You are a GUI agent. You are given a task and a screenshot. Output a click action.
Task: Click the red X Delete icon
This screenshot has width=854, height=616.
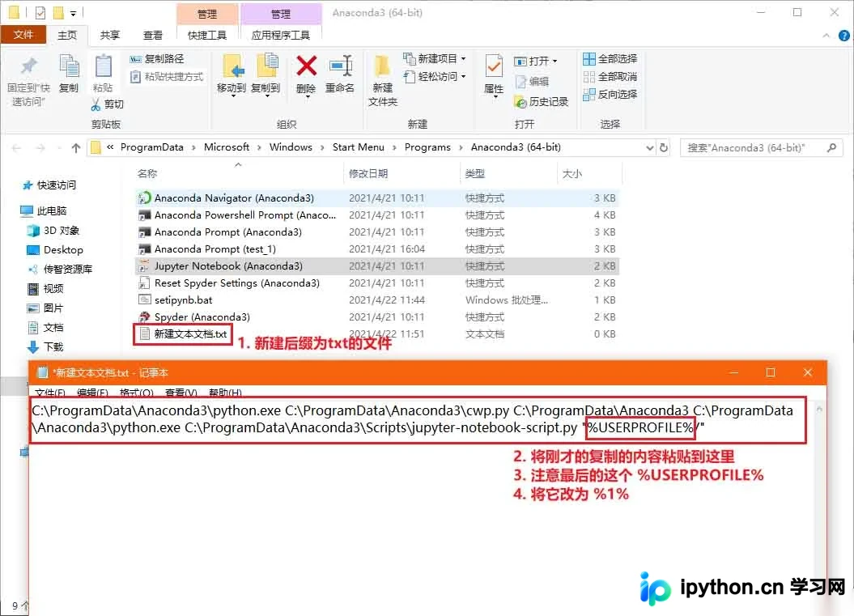307,66
